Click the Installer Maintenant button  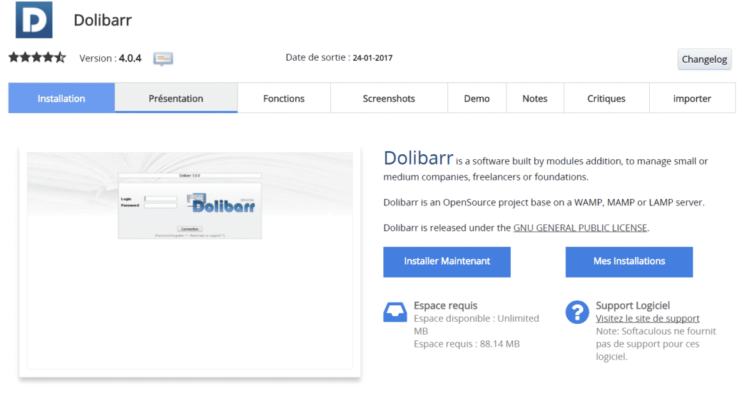pyautogui.click(x=447, y=262)
